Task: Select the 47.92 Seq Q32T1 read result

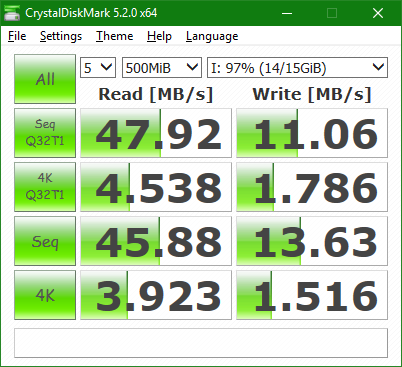Action: pyautogui.click(x=156, y=133)
